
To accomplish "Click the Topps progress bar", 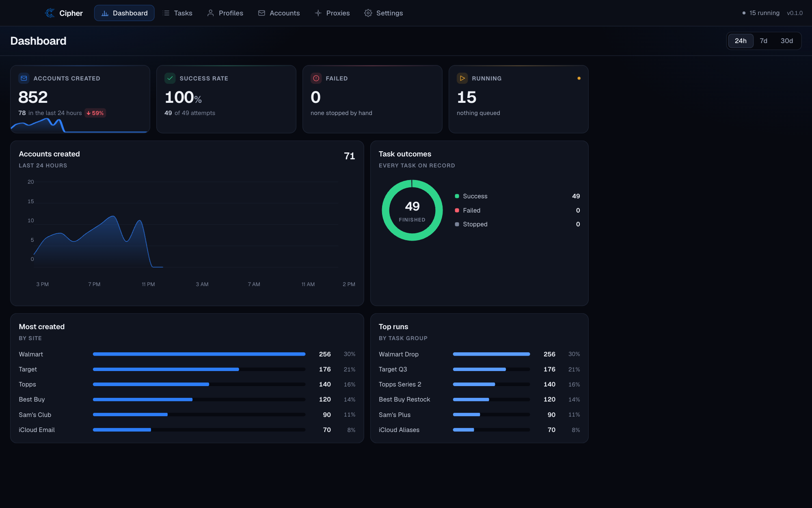I will tap(199, 384).
